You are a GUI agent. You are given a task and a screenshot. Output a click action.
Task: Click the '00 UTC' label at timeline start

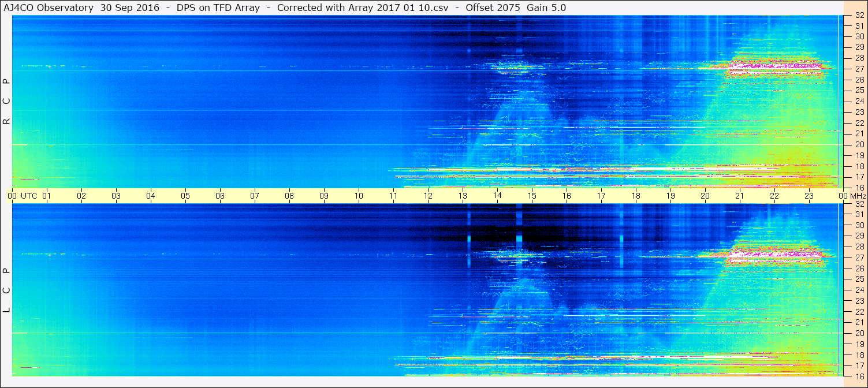23,196
